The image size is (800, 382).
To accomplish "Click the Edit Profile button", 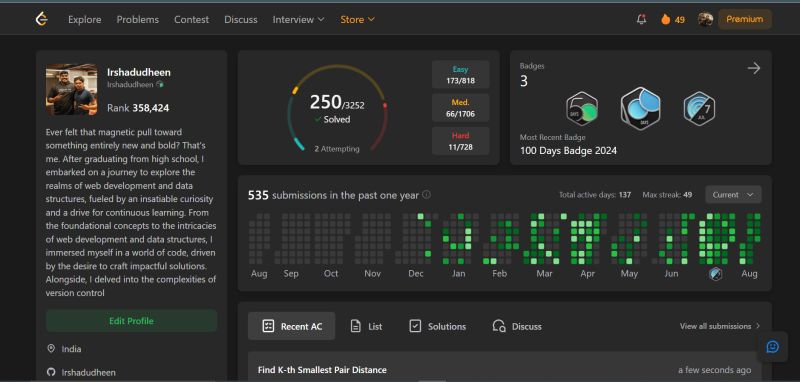I will [131, 321].
